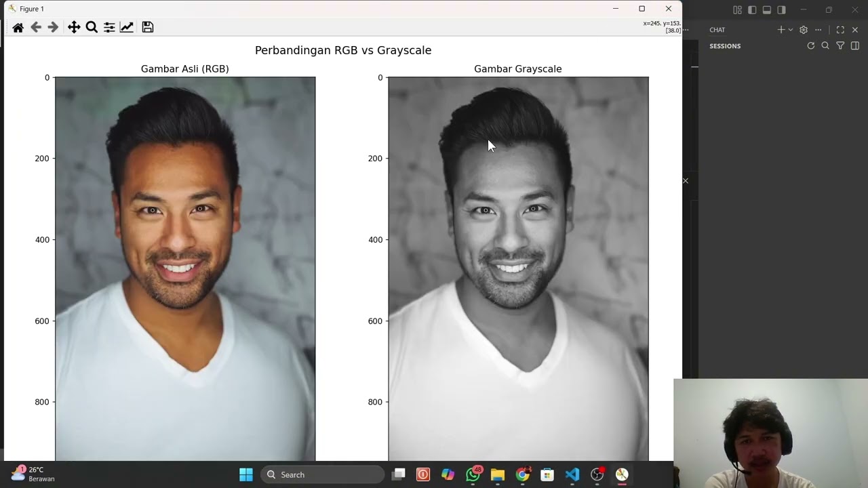Expand the new chat dropdown arrow

[791, 30]
